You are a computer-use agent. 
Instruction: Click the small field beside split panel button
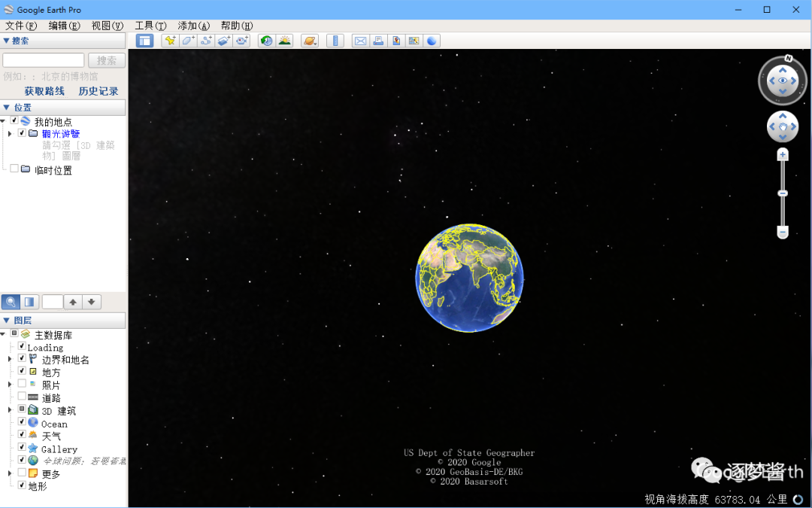[x=53, y=302]
